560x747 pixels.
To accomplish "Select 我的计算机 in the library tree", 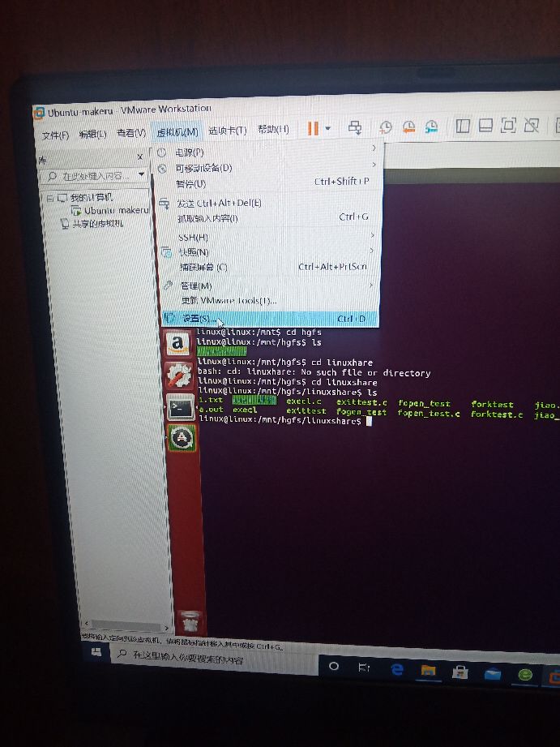I will pyautogui.click(x=92, y=197).
